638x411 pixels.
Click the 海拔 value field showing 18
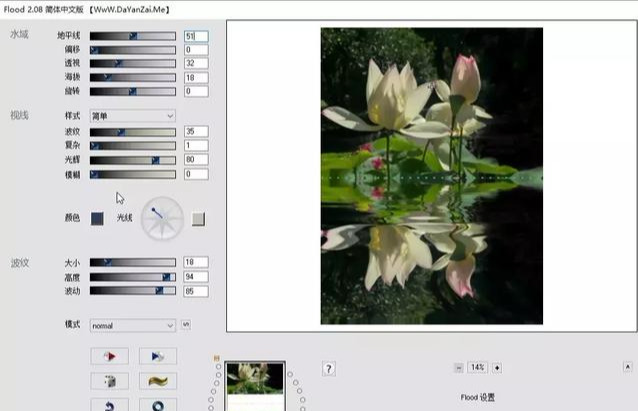pyautogui.click(x=196, y=77)
